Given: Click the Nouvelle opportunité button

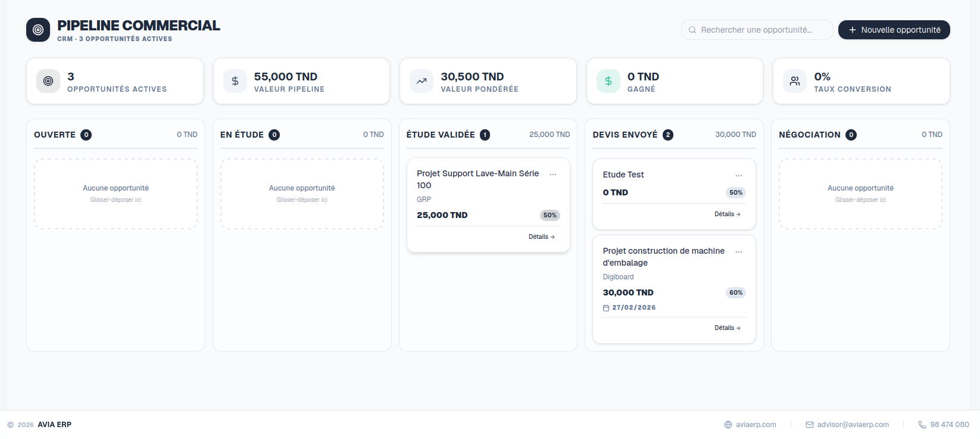Looking at the screenshot, I should [894, 29].
